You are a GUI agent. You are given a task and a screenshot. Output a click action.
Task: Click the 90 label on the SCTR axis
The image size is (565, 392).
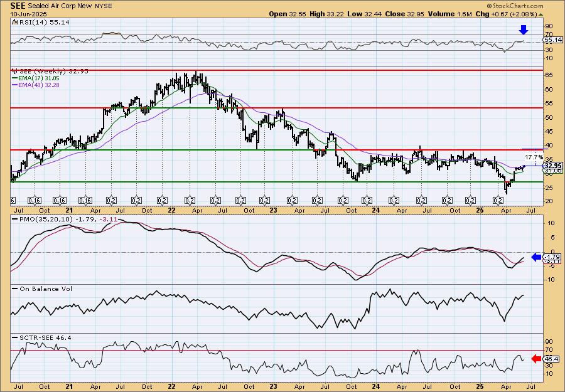[x=549, y=342]
